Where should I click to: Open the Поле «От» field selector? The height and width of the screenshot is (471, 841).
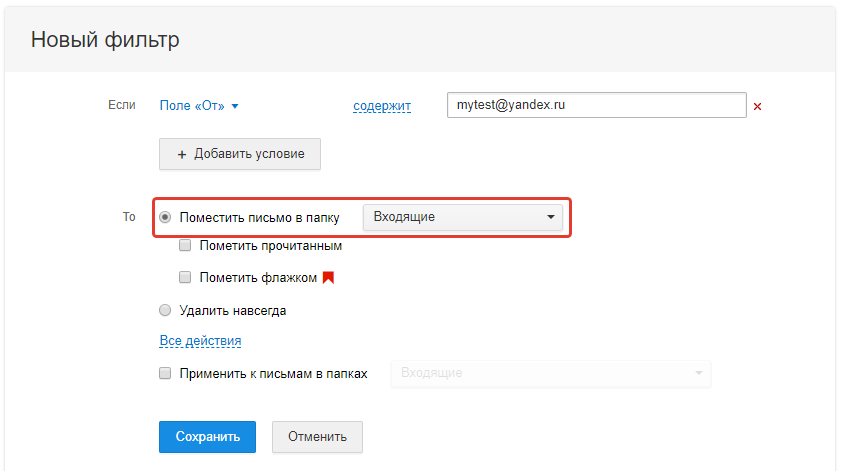[193, 105]
